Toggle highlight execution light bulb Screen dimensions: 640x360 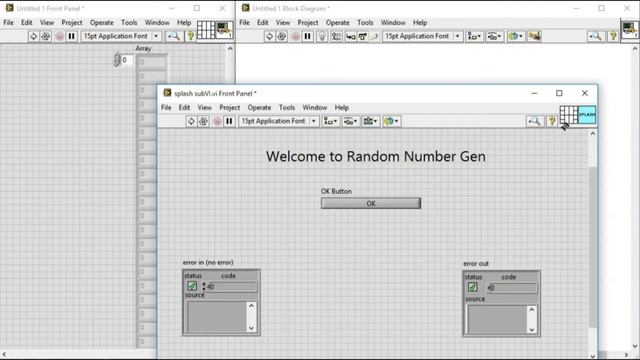[x=322, y=36]
